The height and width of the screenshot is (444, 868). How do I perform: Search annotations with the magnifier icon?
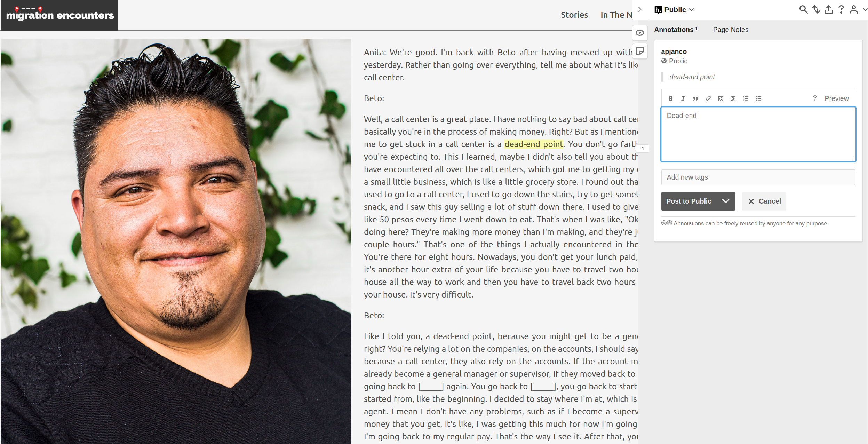pos(803,9)
